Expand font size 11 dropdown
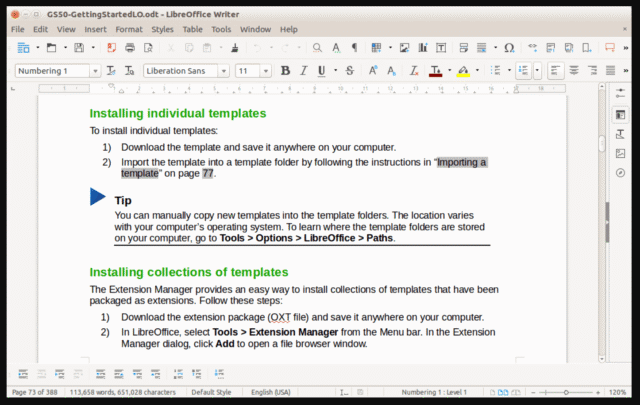The height and width of the screenshot is (405, 640). [x=266, y=71]
